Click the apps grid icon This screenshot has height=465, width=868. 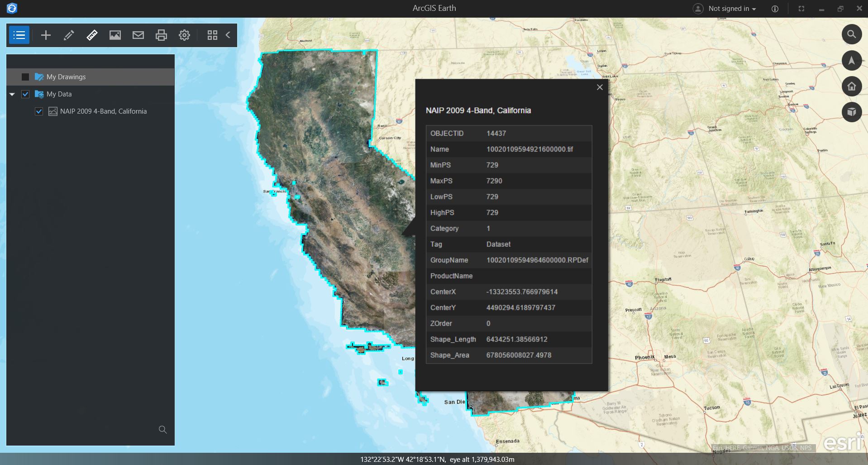212,35
